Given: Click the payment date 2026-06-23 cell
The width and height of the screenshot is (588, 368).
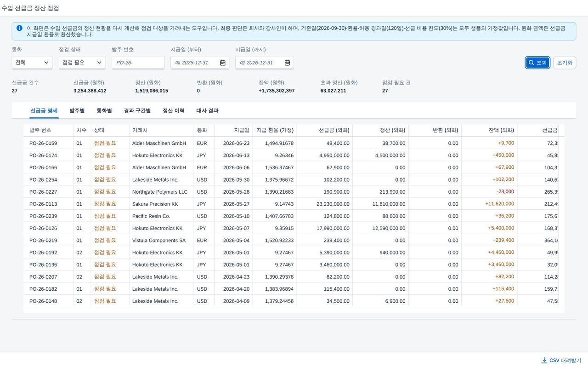Looking at the screenshot, I should [x=233, y=143].
